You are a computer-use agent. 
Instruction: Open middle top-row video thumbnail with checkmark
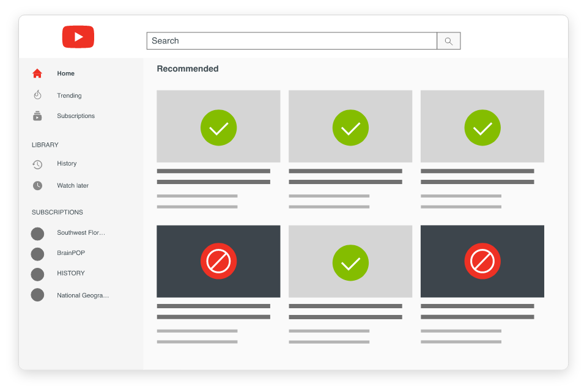click(350, 126)
